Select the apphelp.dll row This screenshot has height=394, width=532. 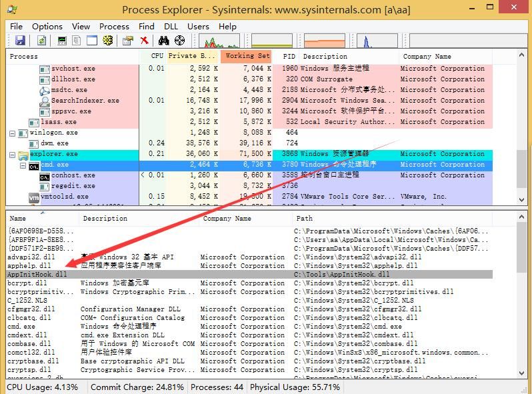pos(249,266)
